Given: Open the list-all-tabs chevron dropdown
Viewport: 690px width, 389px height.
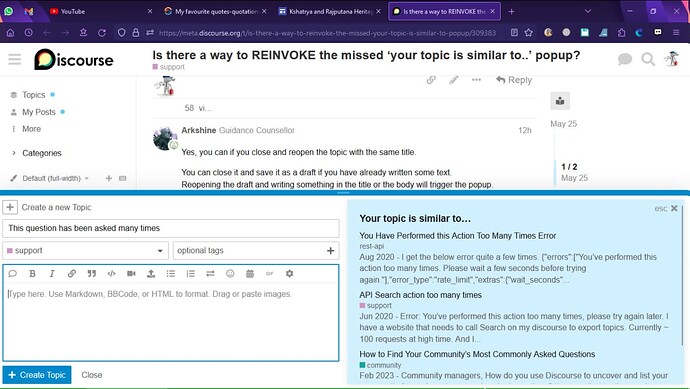Looking at the screenshot, I should pyautogui.click(x=587, y=11).
